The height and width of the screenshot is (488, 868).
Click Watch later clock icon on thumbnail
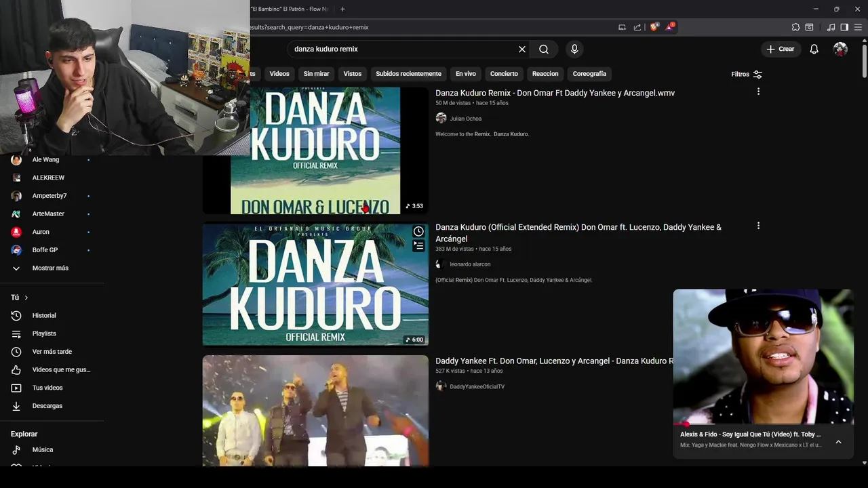(x=418, y=232)
